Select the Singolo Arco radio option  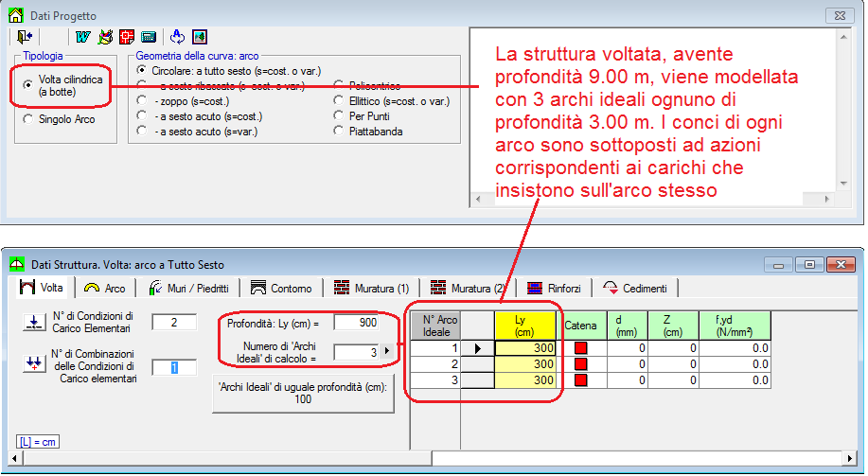(x=28, y=119)
